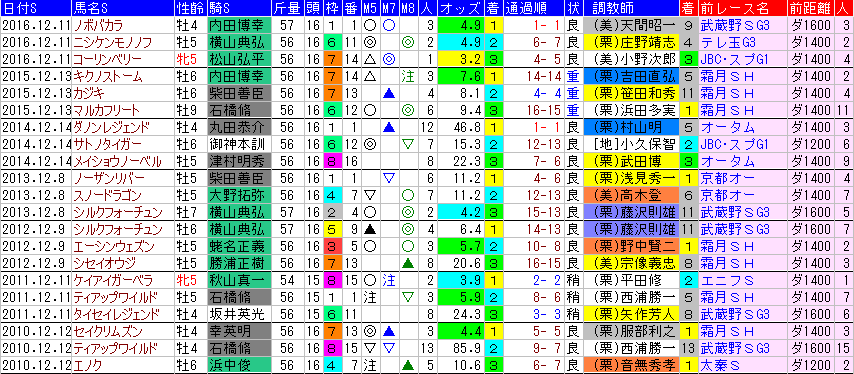Click the 騎S jockey column header
854x374 pixels.
[x=239, y=8]
